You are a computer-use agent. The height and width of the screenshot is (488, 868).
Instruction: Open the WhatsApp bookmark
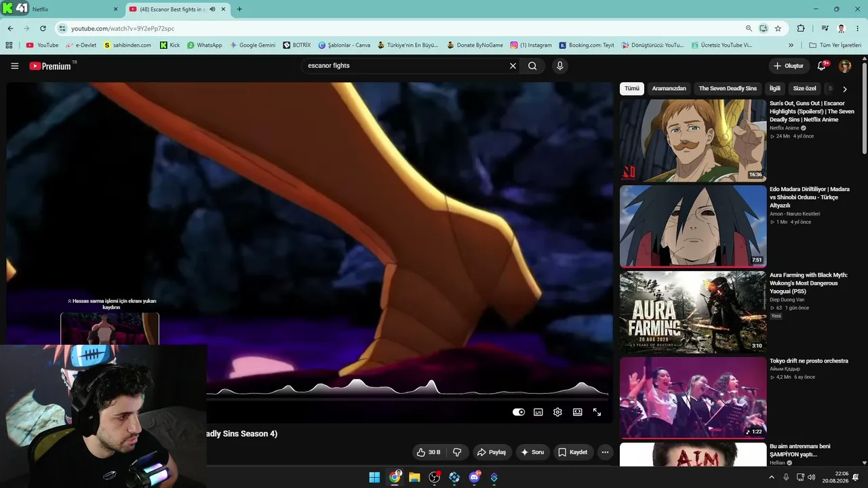click(204, 45)
